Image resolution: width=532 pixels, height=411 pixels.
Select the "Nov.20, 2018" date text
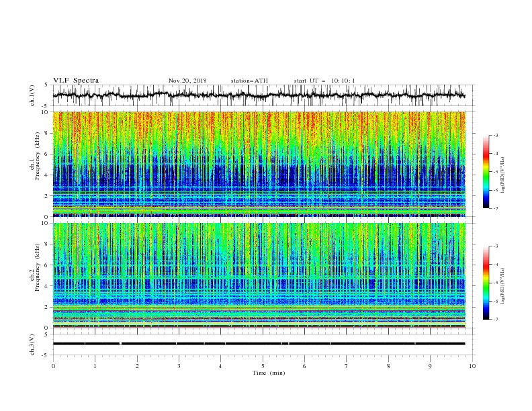[187, 81]
